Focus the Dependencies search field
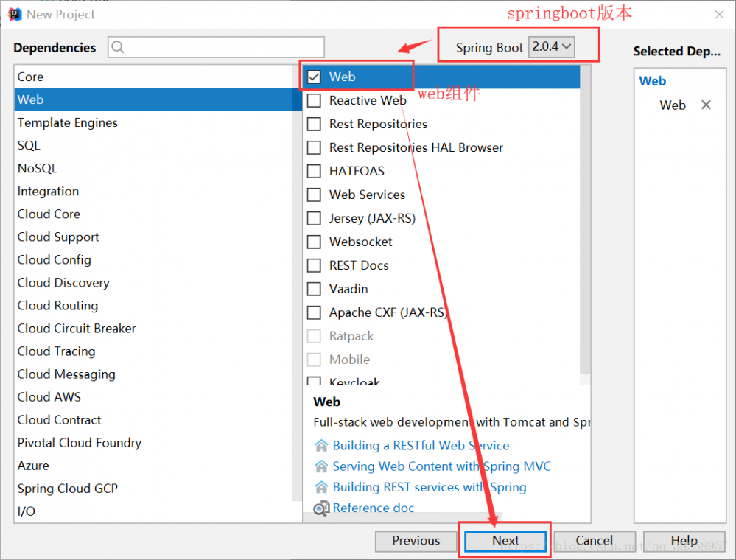736x560 pixels. click(216, 47)
